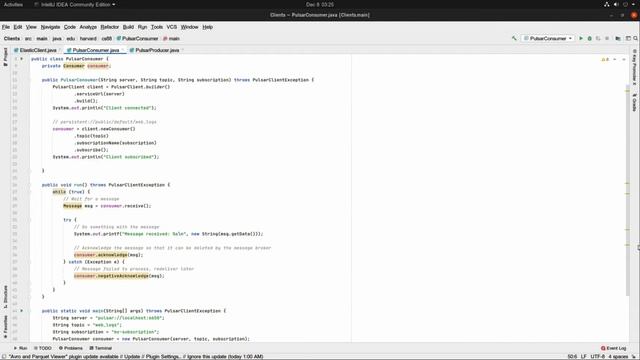Viewport: 640px width, 360px height.
Task: Run PulsarConsumer with the green play icon
Action: tap(581, 38)
